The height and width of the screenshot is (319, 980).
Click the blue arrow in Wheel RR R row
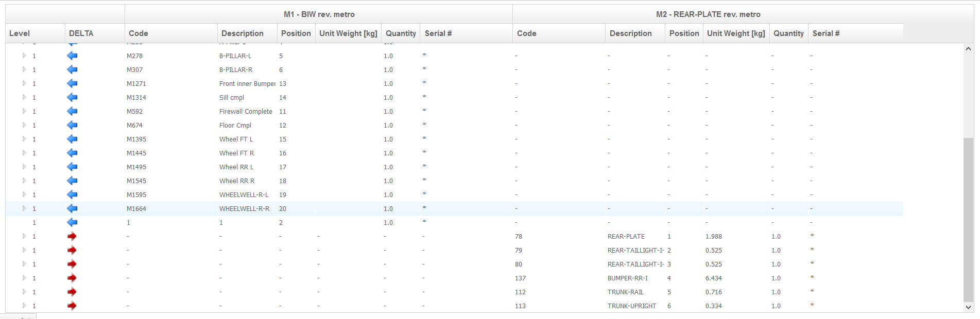(72, 181)
